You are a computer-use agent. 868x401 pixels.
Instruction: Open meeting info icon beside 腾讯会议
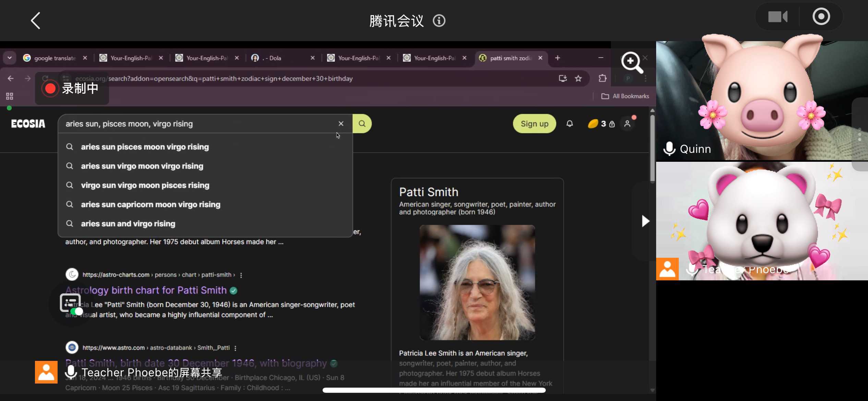tap(439, 21)
